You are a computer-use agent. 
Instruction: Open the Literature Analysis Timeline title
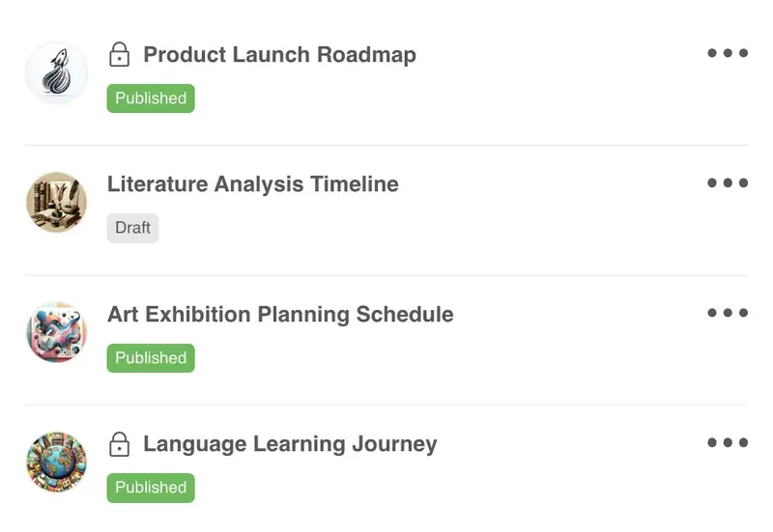[x=252, y=183]
